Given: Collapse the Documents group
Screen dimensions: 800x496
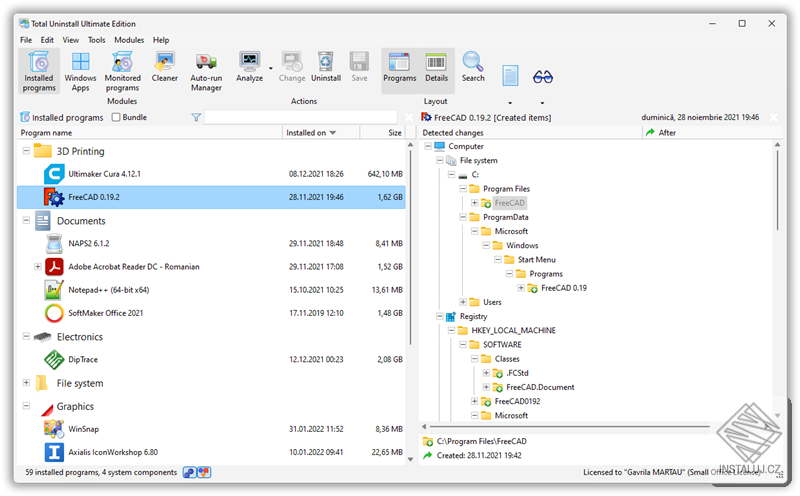Looking at the screenshot, I should pyautogui.click(x=26, y=220).
